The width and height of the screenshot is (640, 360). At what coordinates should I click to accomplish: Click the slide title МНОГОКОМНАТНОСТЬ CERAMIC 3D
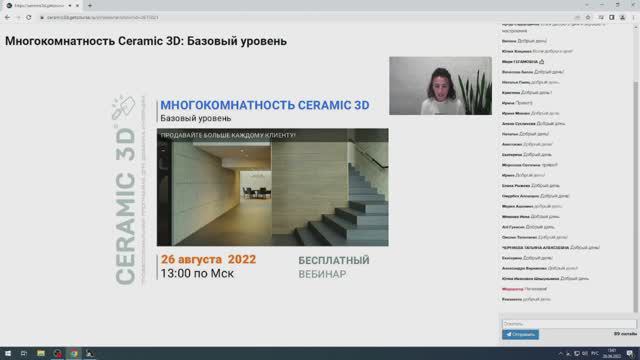point(264,105)
